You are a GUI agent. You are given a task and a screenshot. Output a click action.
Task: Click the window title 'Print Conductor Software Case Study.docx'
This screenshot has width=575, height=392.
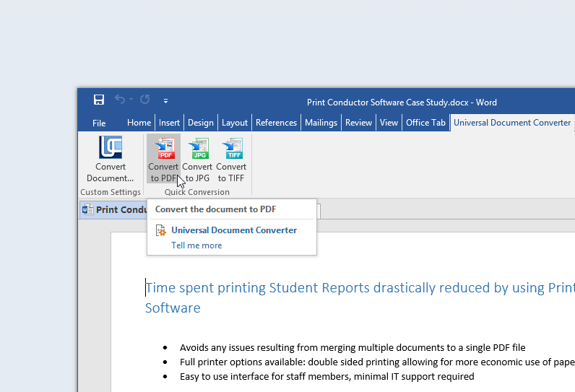pyautogui.click(x=388, y=103)
